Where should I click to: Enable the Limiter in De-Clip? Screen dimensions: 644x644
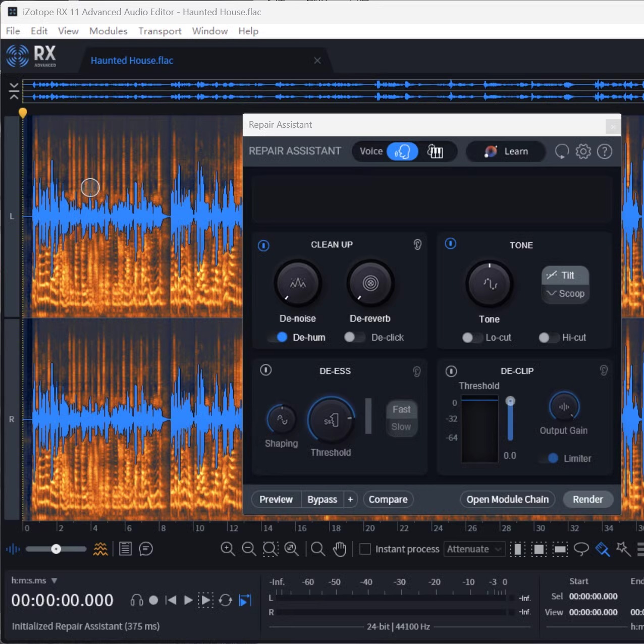tap(552, 458)
